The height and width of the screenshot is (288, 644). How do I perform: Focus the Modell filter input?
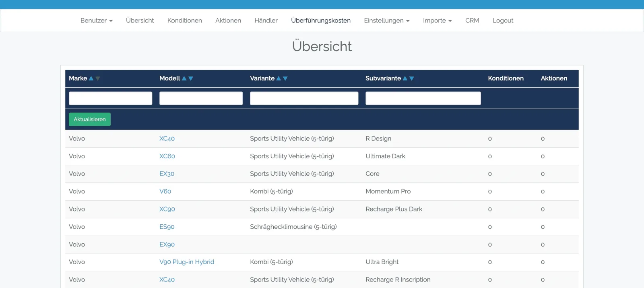(x=201, y=98)
